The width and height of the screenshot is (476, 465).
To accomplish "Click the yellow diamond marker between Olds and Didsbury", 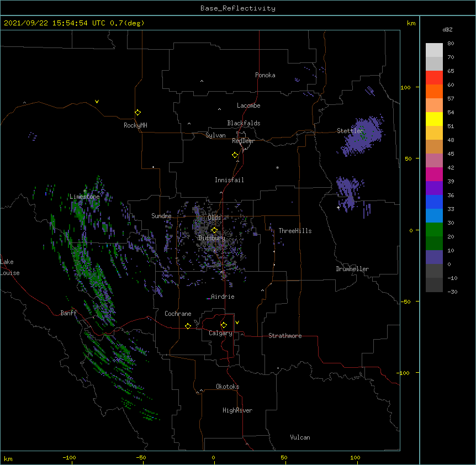I will click(x=214, y=230).
